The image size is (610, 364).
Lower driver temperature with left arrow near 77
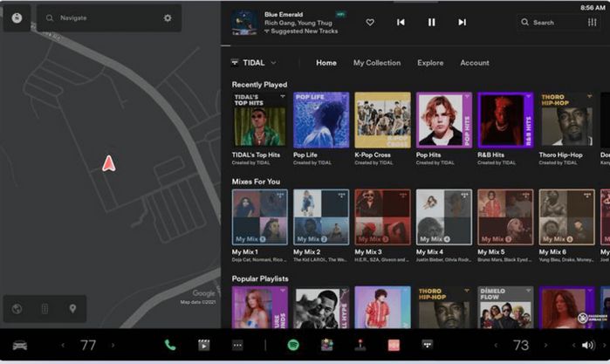(x=63, y=345)
